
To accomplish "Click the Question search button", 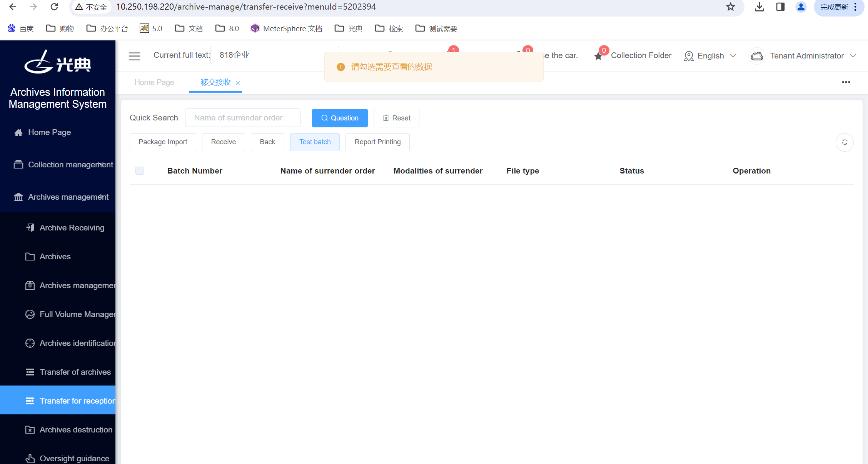I will point(340,118).
